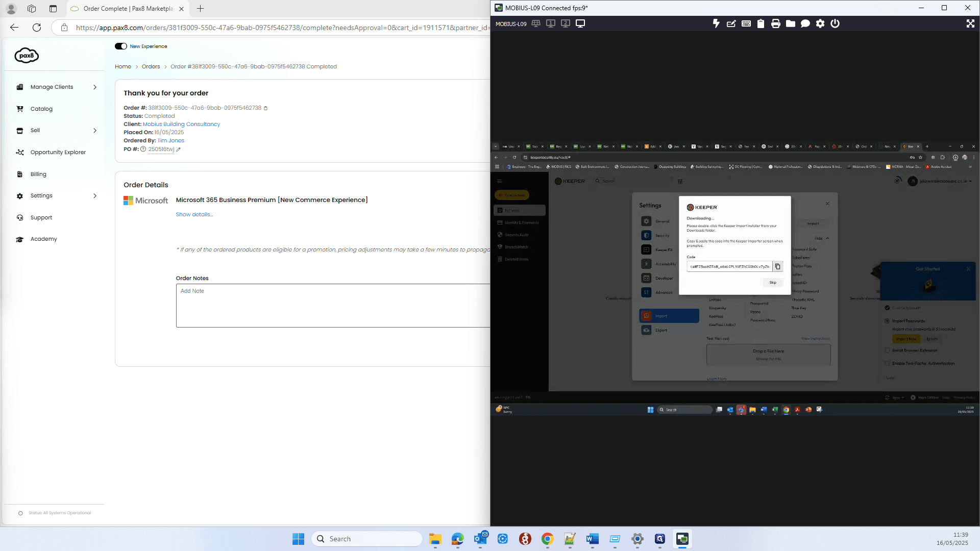Collapse import list with Hide chevron
Screen dimensions: 980x551
(x=827, y=238)
